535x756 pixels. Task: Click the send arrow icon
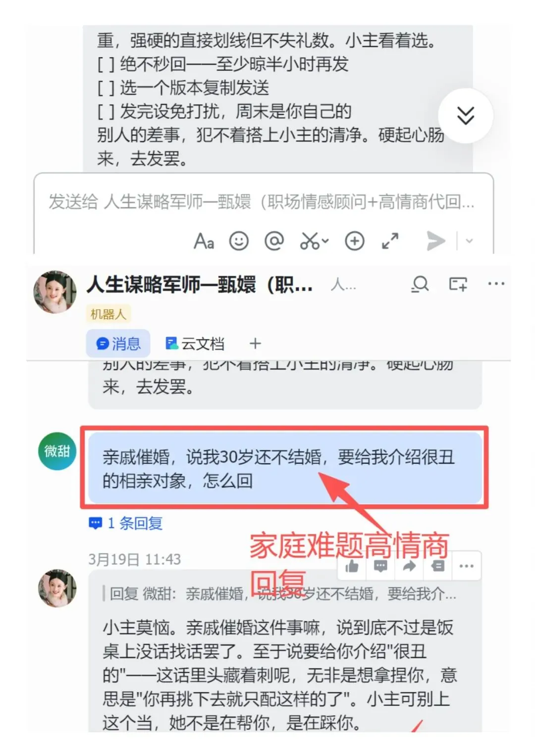[x=435, y=241]
